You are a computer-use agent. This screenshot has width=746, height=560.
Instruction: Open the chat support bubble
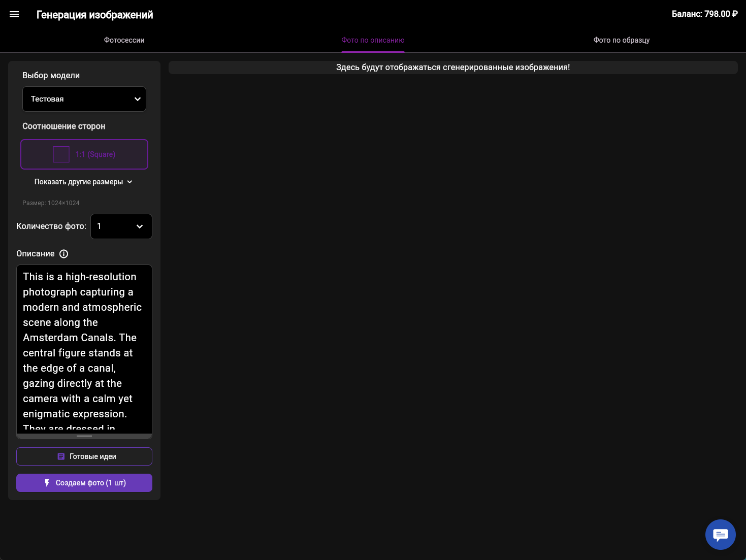point(720,534)
